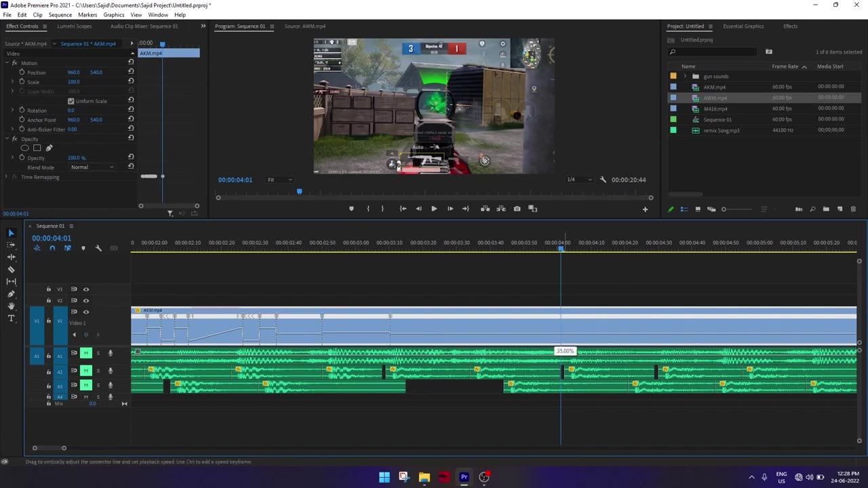Image resolution: width=868 pixels, height=488 pixels.
Task: Click Mark In bracket icon
Action: [368, 209]
